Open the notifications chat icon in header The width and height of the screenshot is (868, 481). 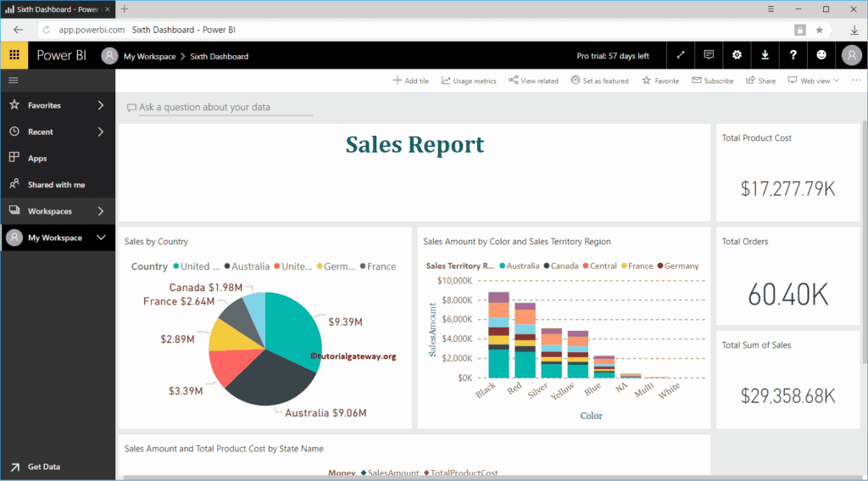709,55
